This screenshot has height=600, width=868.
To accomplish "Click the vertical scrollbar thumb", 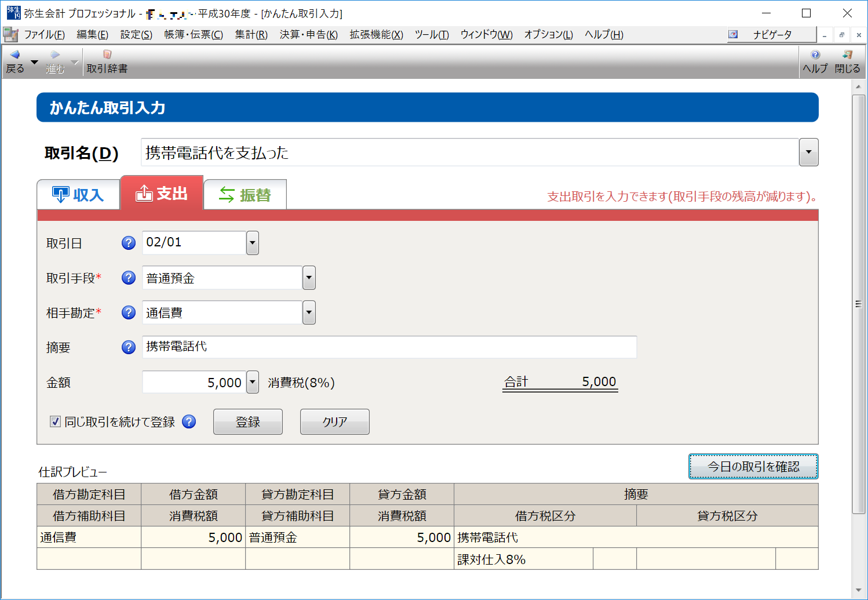I will click(858, 304).
